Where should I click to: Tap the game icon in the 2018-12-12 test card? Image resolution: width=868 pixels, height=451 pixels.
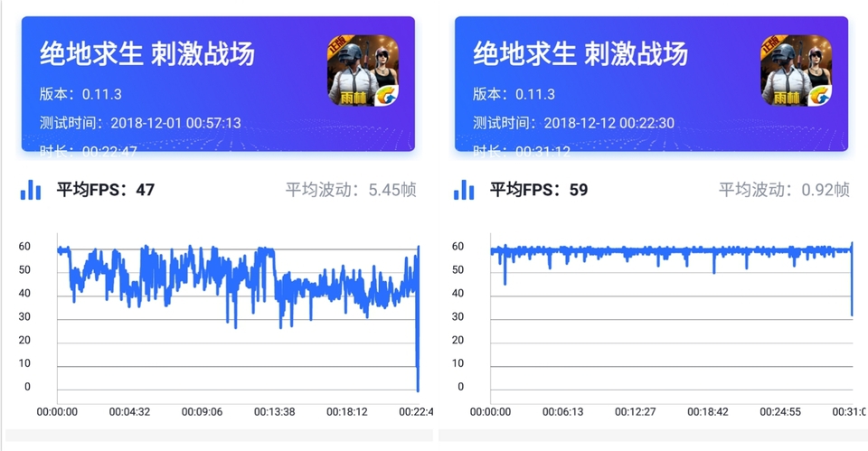click(796, 70)
